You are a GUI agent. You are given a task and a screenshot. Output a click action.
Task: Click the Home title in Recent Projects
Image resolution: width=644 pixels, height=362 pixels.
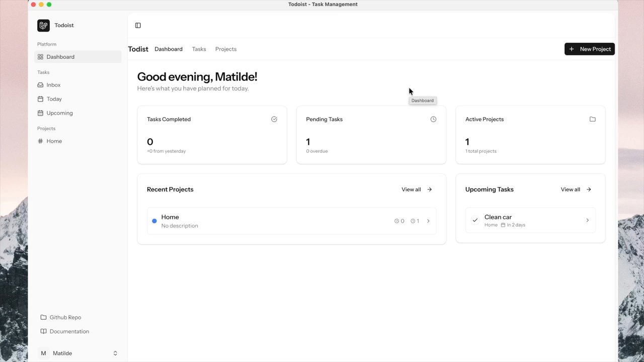click(x=170, y=217)
